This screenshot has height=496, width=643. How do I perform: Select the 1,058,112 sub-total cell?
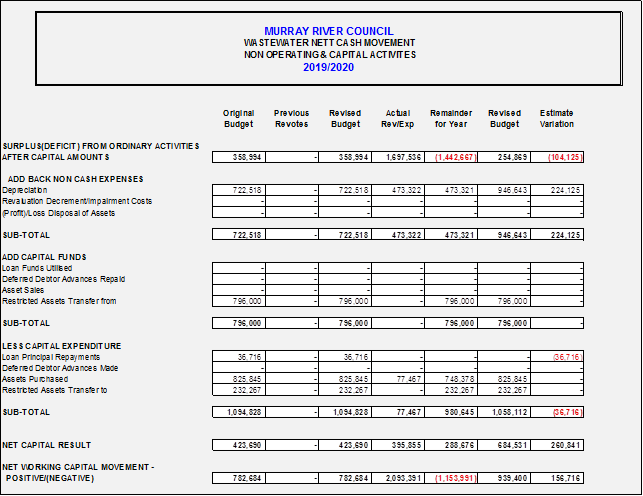pos(504,412)
